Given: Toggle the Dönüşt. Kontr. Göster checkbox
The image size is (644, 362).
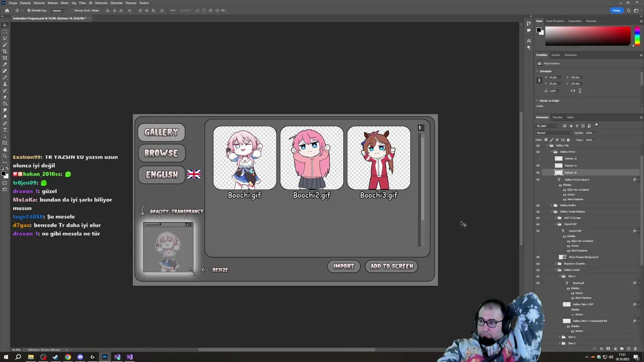Looking at the screenshot, I should pyautogui.click(x=72, y=11).
